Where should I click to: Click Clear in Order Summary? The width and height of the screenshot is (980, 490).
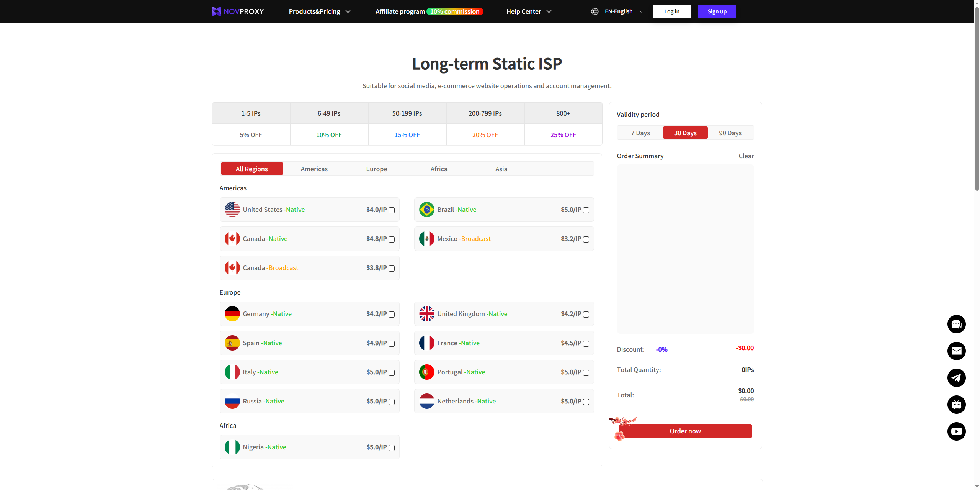tap(746, 156)
